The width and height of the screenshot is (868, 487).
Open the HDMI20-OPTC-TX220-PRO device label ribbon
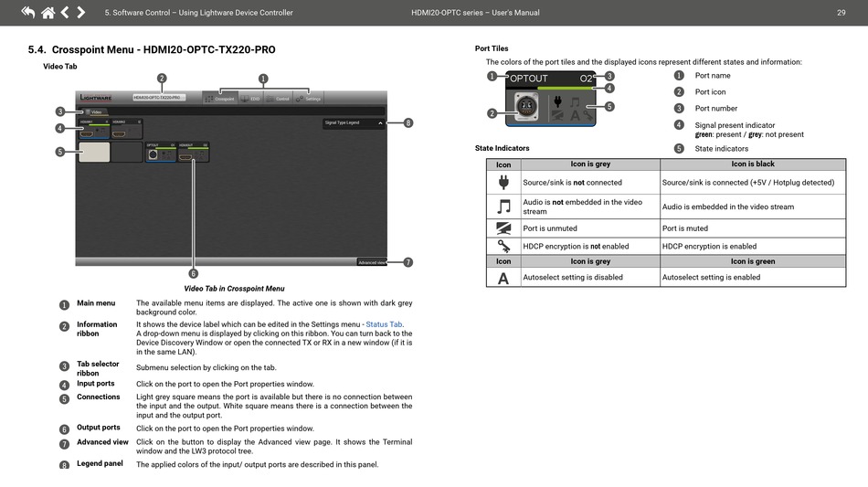tap(159, 98)
